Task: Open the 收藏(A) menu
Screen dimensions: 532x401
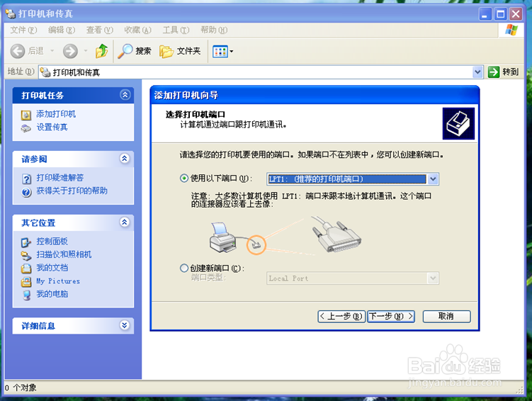Action: tap(137, 30)
